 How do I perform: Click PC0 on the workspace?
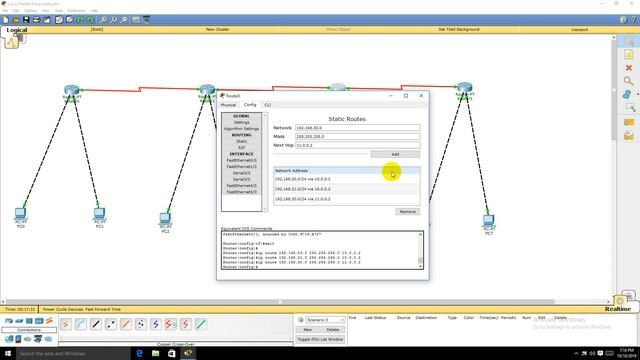(x=20, y=214)
